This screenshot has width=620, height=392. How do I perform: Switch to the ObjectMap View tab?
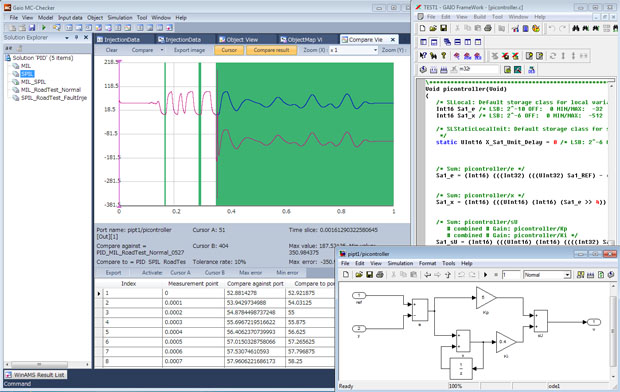pos(304,40)
